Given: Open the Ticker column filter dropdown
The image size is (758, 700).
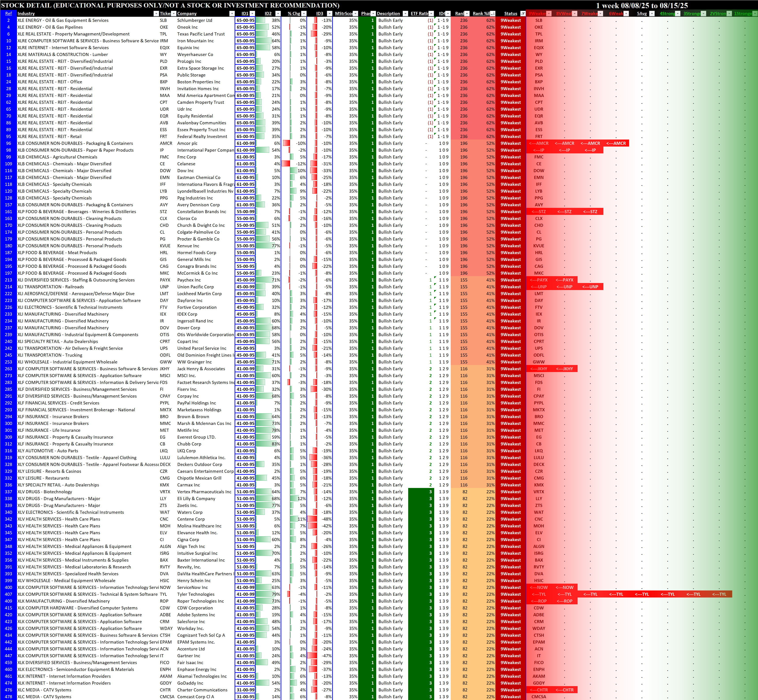Looking at the screenshot, I should pos(173,14).
